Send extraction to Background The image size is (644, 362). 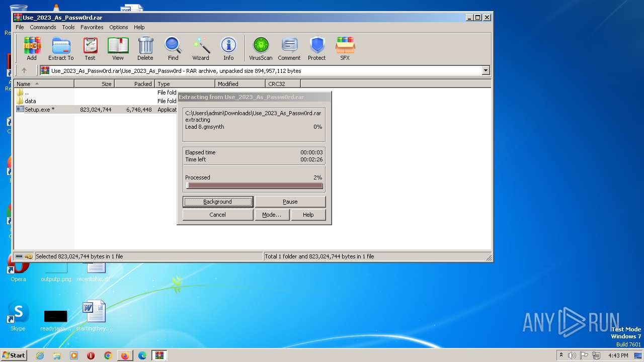coord(218,202)
